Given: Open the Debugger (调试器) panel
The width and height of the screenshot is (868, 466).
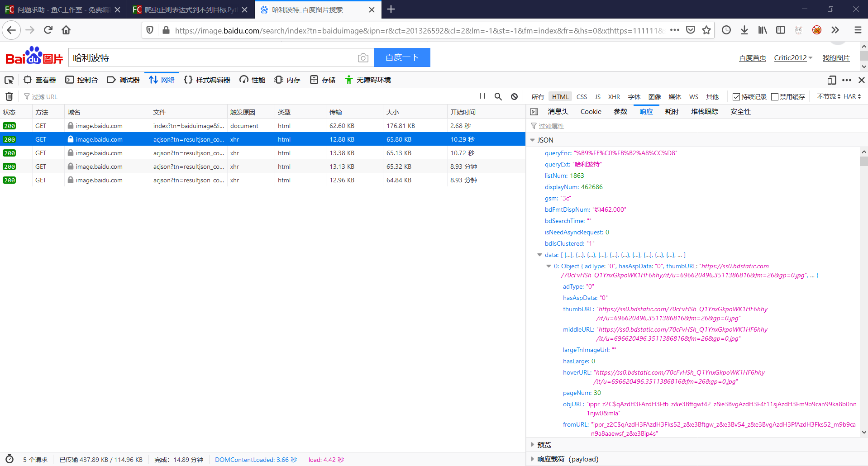Looking at the screenshot, I should 124,80.
